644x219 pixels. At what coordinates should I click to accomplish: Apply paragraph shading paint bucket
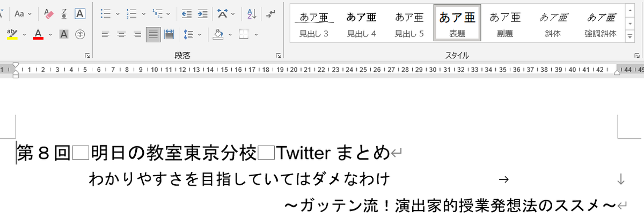click(x=218, y=34)
